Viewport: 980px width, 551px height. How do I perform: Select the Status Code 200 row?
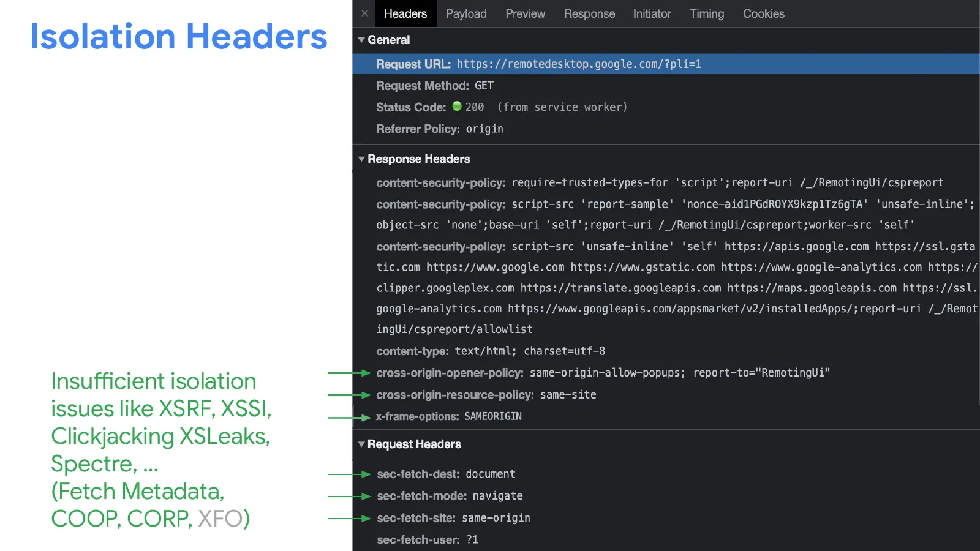(666, 107)
